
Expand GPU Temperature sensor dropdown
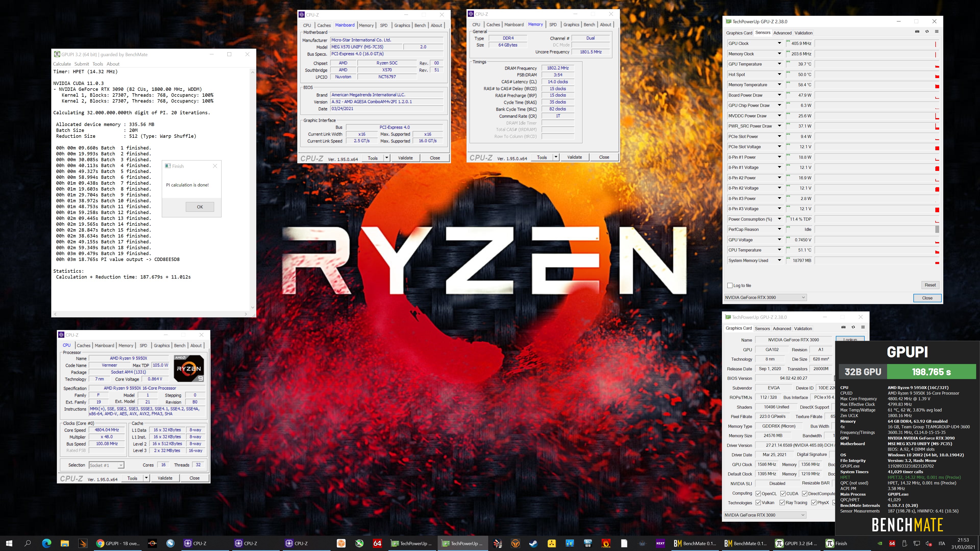point(779,64)
